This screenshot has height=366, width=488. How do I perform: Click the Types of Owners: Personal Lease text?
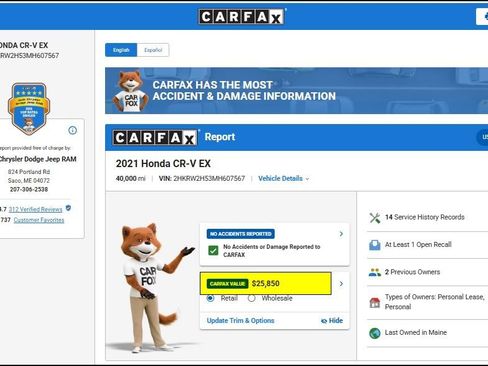435,302
